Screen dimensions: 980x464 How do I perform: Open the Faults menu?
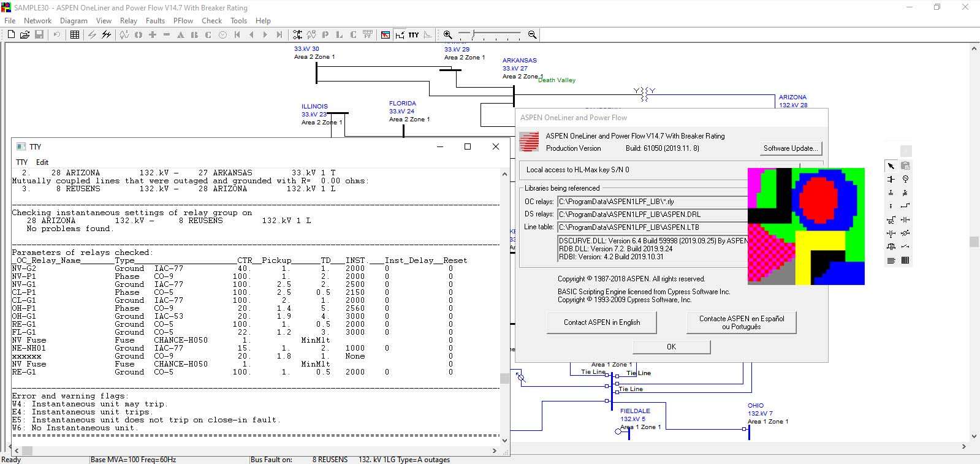point(155,21)
